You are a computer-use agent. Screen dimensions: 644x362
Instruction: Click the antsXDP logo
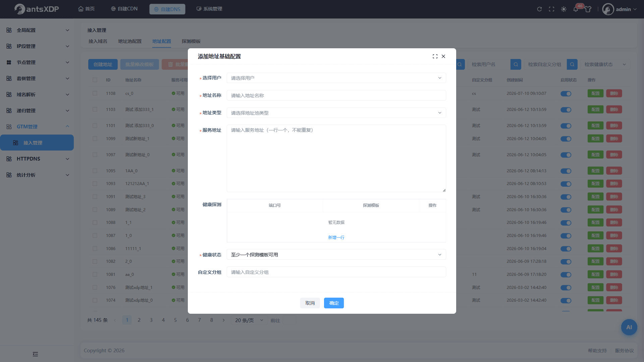(x=37, y=9)
